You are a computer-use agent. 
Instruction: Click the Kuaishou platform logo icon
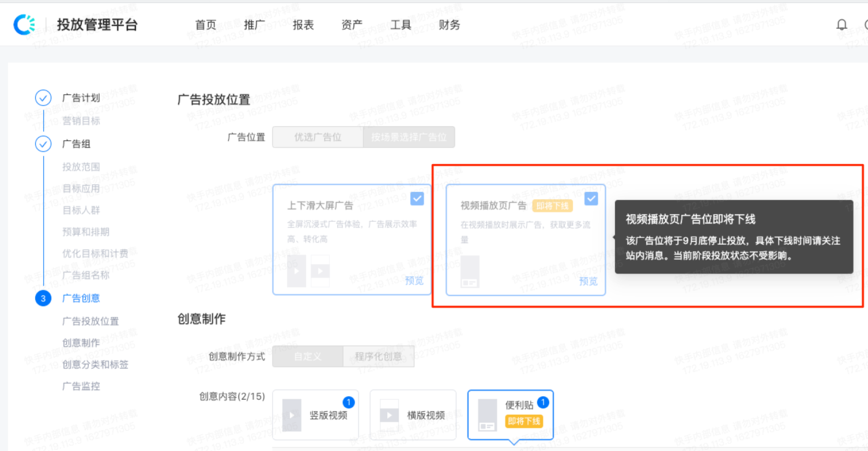[x=25, y=24]
